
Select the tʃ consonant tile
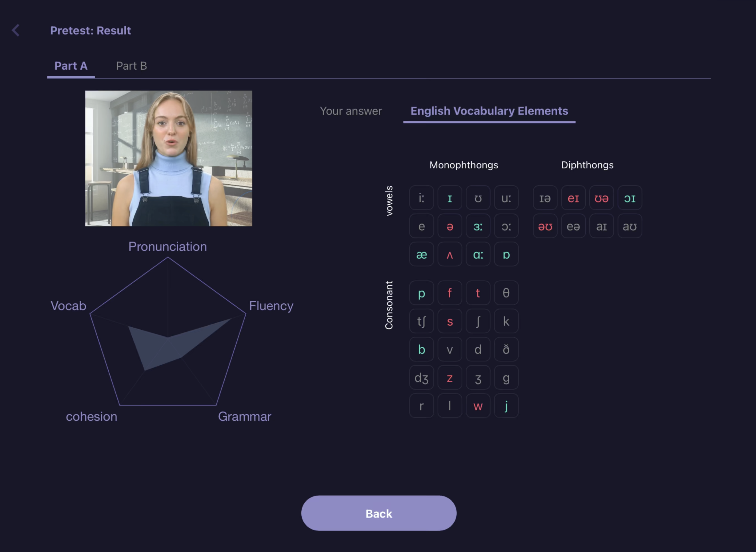[x=421, y=321]
